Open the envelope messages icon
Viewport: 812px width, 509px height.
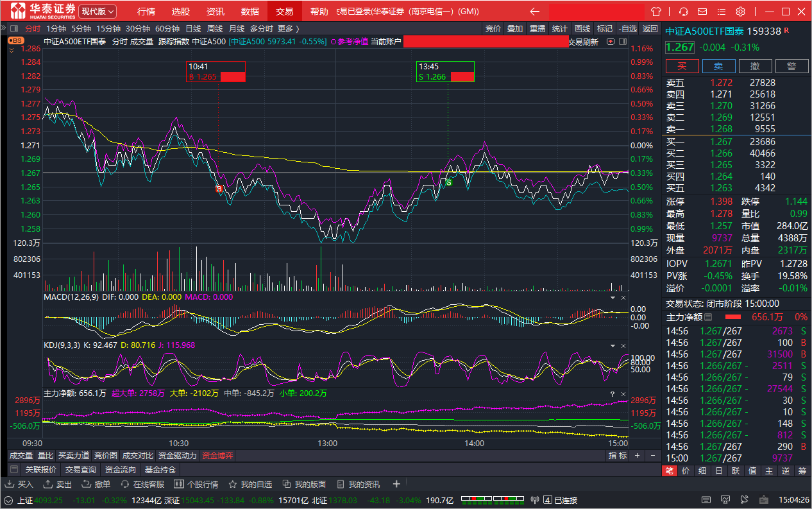click(703, 12)
